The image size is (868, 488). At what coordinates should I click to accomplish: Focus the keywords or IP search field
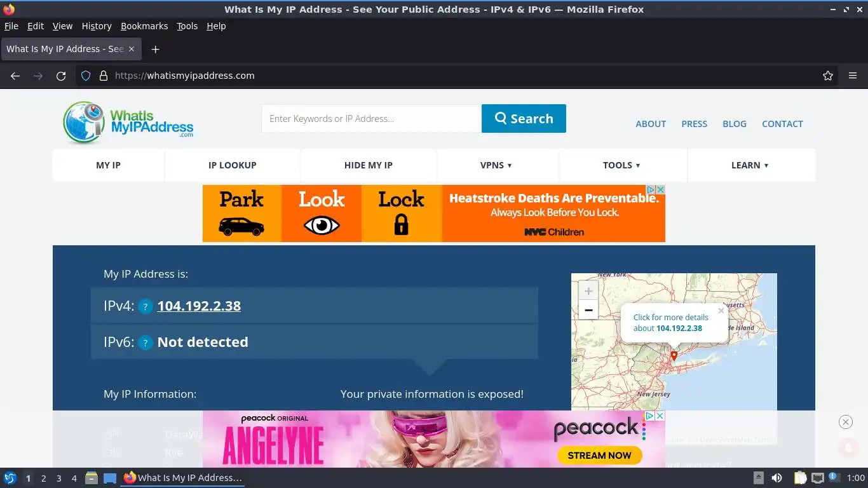(371, 119)
